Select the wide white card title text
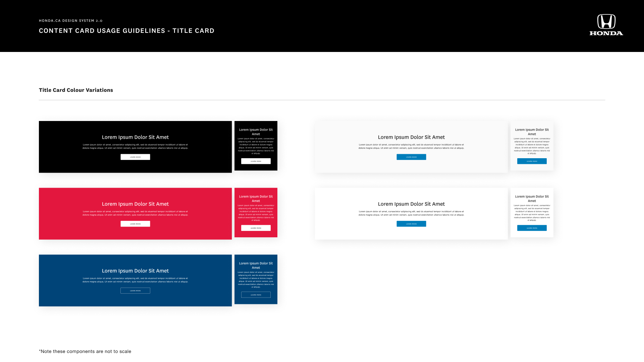This screenshot has height=362, width=644. [411, 204]
